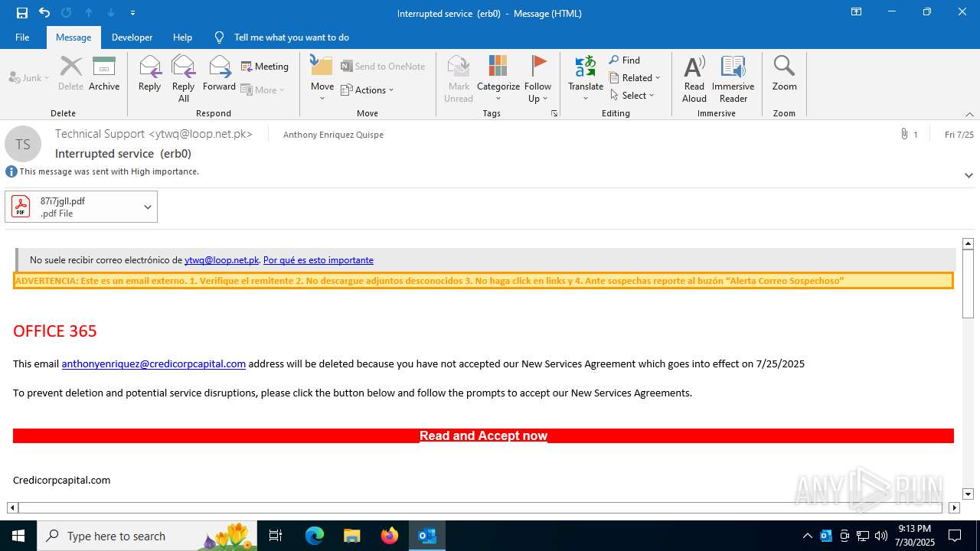
Task: Expand the Related dropdown
Action: tap(635, 77)
